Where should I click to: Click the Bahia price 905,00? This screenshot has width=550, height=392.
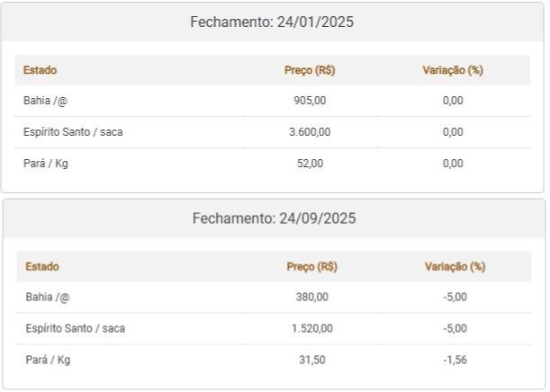click(310, 101)
